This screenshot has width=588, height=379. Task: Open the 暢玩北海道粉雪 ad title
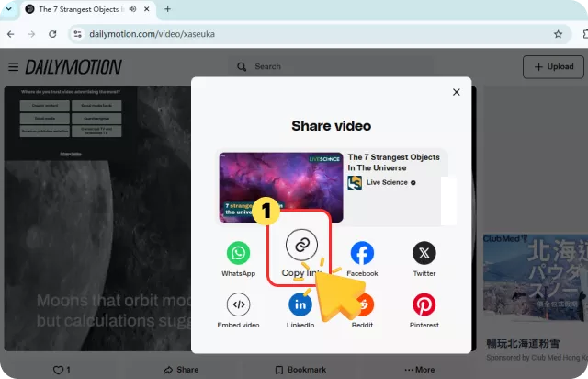(x=523, y=343)
